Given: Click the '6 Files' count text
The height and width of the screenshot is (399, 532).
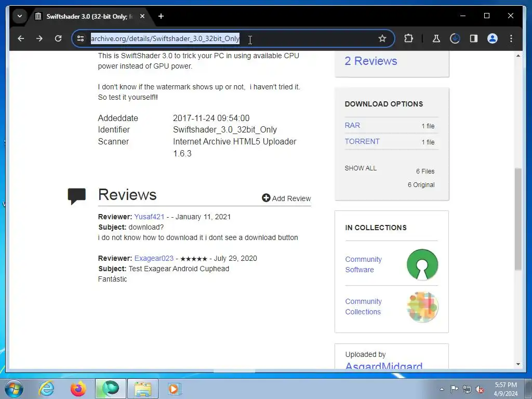Looking at the screenshot, I should (x=425, y=171).
